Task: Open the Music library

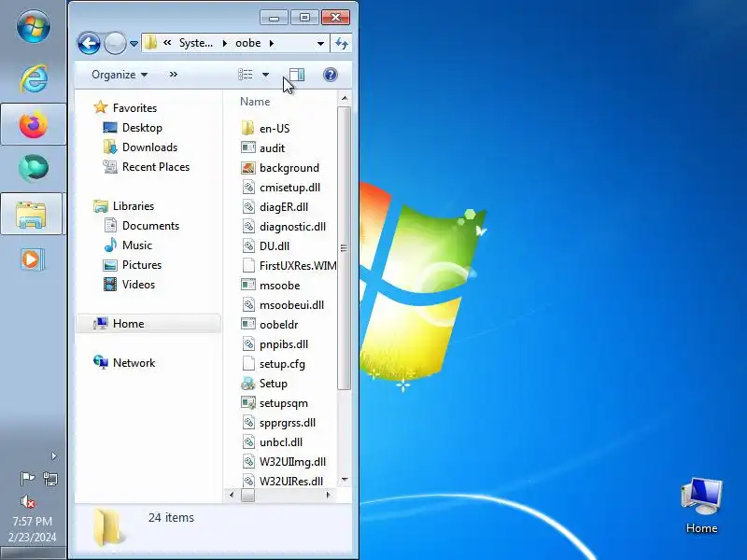Action: (137, 245)
